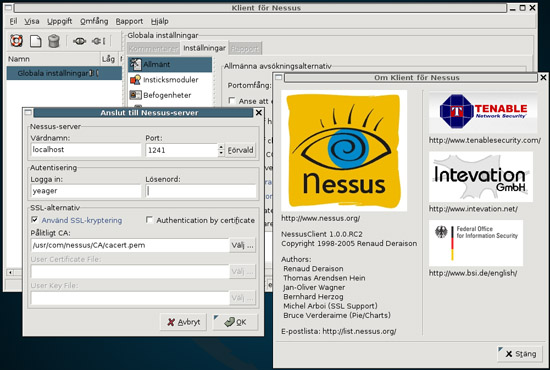550x370 pixels.
Task: Open window menu icon of main Nessus window
Action: (8, 7)
